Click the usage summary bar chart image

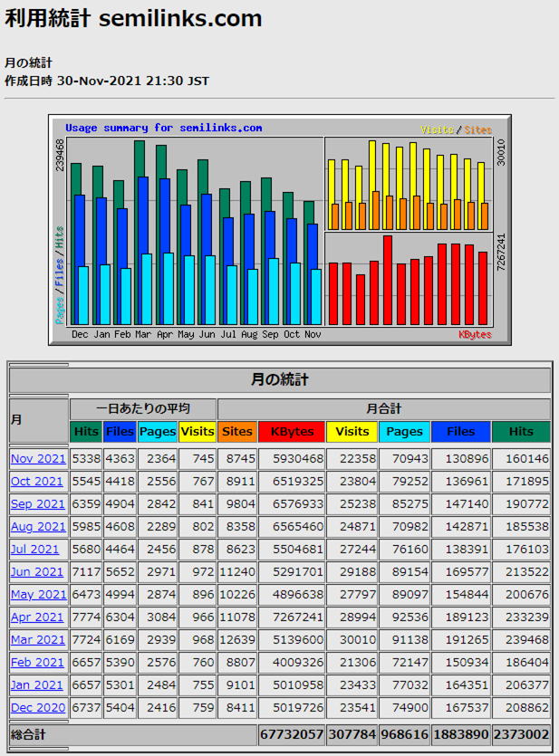point(279,230)
